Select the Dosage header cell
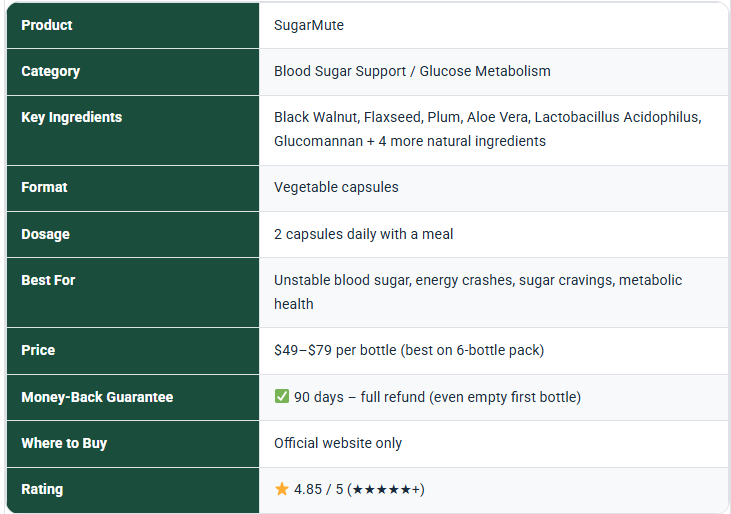This screenshot has width=731, height=514. click(133, 234)
